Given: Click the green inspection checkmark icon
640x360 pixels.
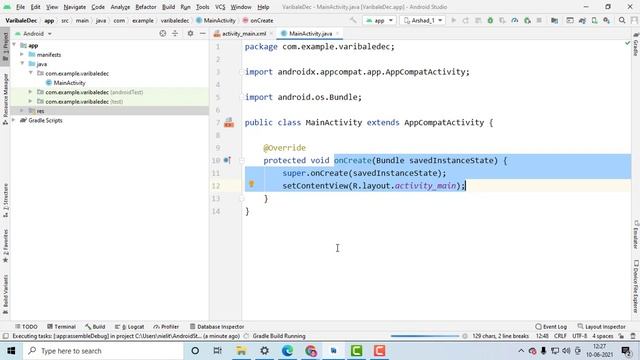Looking at the screenshot, I should pos(627,43).
